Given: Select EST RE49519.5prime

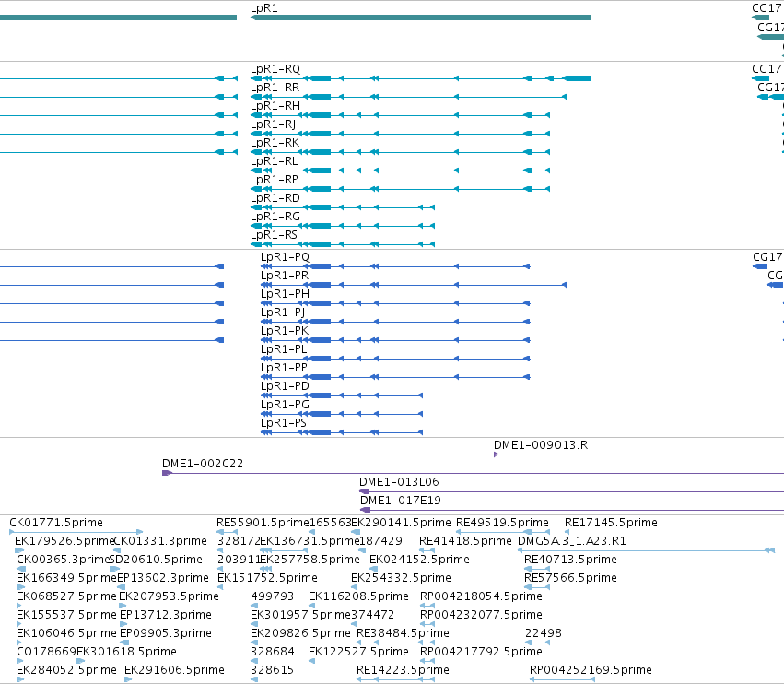Looking at the screenshot, I should coord(502,523).
